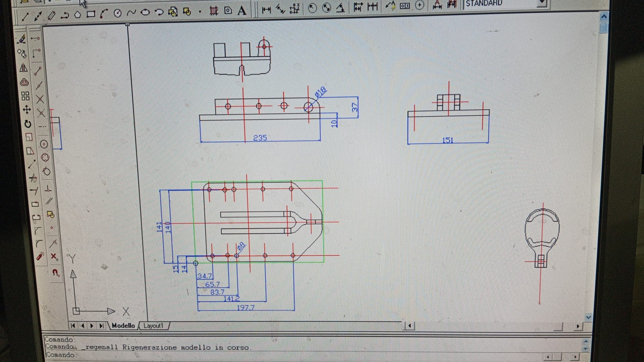
Task: Activate the Move tool in sidebar
Action: [x=26, y=110]
